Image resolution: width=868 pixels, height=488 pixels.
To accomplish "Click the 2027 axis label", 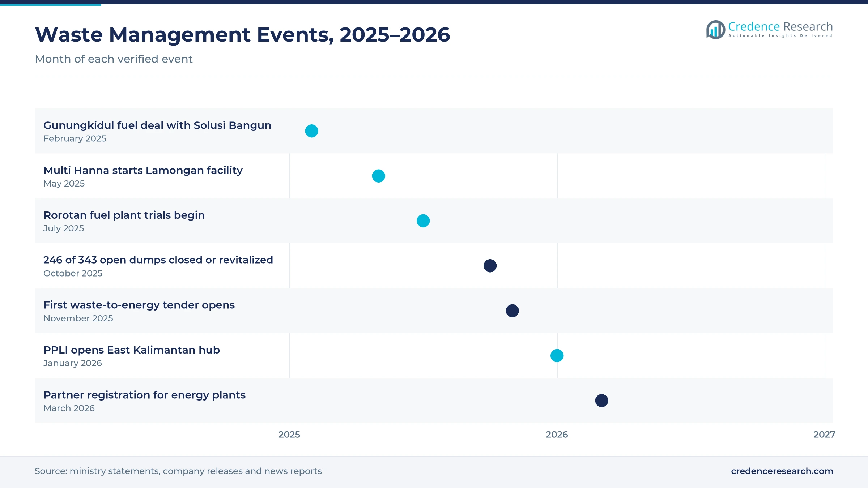I will coord(824,435).
